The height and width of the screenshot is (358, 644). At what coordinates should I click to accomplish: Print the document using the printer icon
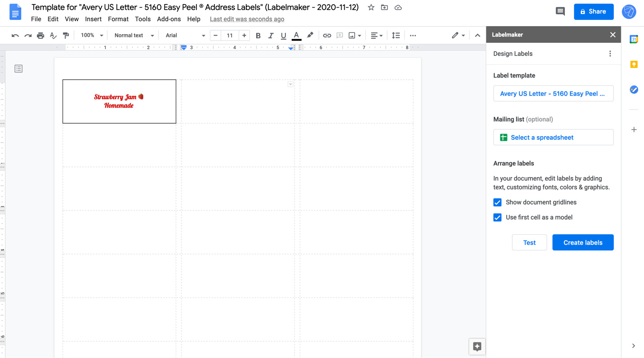(40, 36)
